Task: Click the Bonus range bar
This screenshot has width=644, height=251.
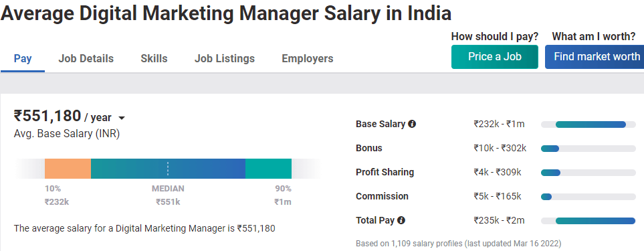Action: click(588, 149)
